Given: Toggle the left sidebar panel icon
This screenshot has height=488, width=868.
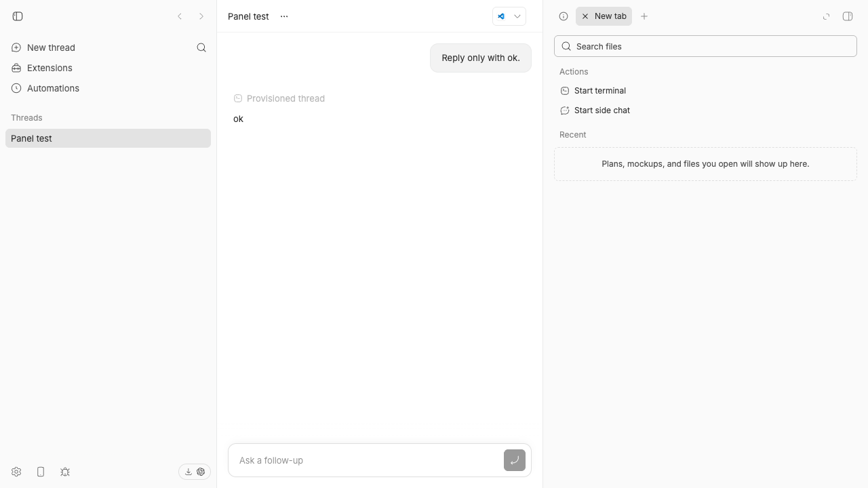Looking at the screenshot, I should pyautogui.click(x=18, y=16).
